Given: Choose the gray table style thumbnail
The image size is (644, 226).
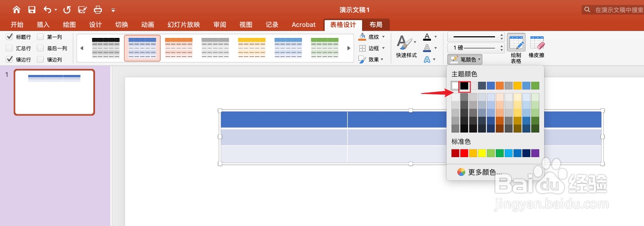Looking at the screenshot, I should click(215, 48).
